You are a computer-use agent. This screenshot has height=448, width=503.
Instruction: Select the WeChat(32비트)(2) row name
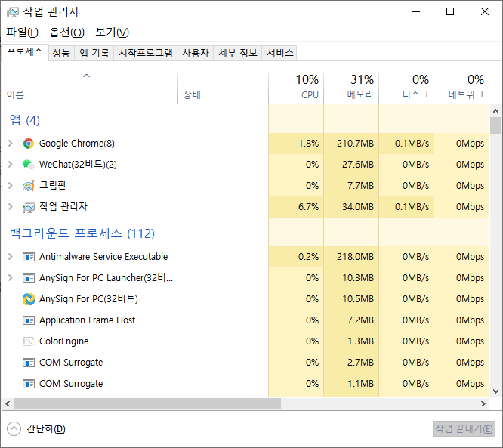(78, 164)
